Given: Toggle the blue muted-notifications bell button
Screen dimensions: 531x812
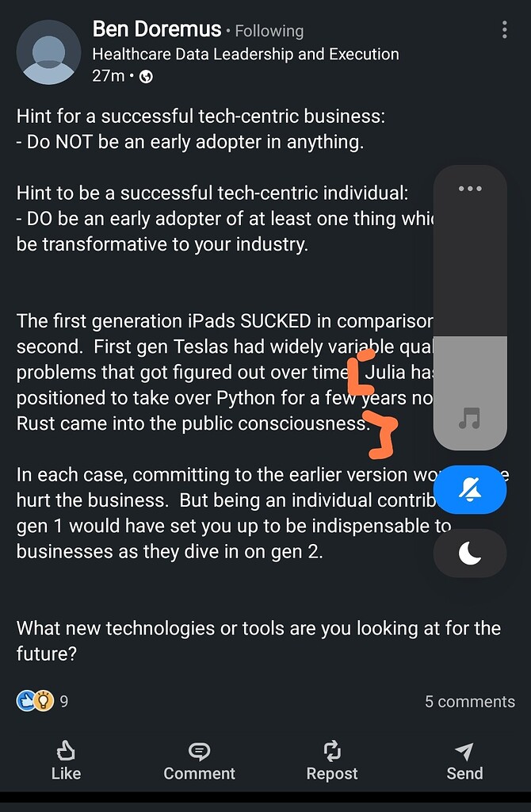Looking at the screenshot, I should 470,490.
